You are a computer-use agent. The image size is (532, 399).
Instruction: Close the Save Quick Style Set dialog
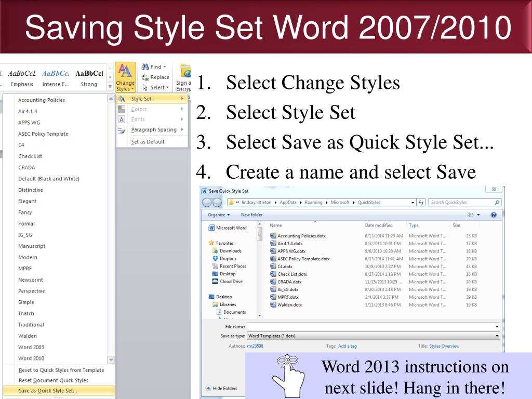click(494, 189)
